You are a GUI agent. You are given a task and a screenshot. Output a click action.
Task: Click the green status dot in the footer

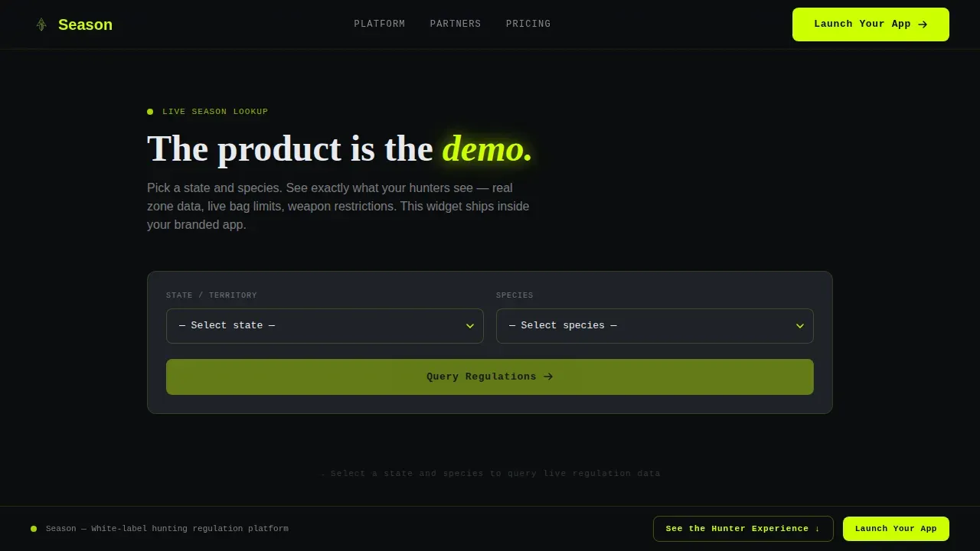(34, 529)
